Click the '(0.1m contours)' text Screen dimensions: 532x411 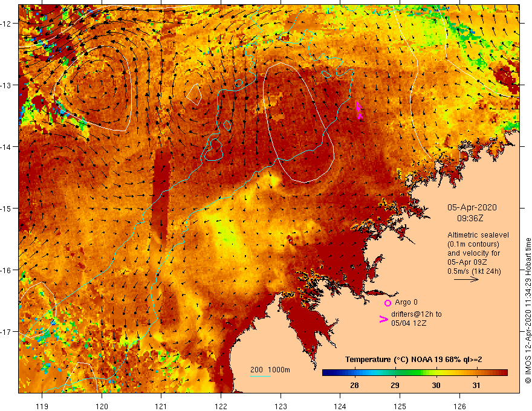coord(473,244)
